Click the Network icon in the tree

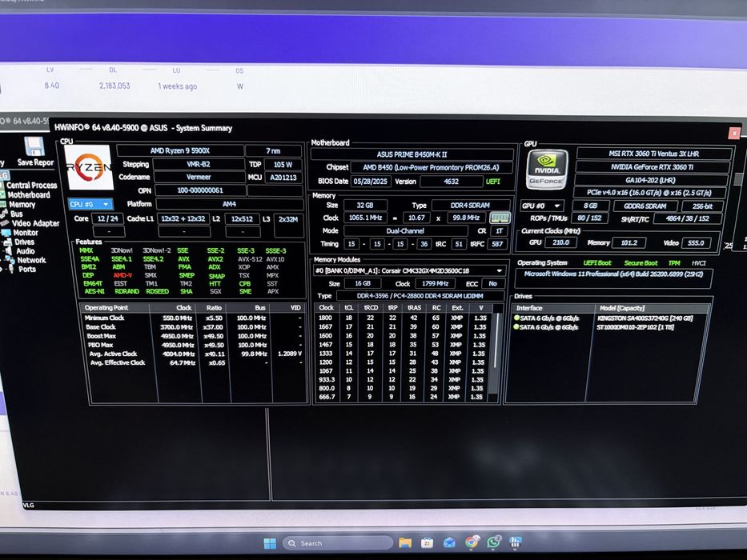(x=10, y=260)
